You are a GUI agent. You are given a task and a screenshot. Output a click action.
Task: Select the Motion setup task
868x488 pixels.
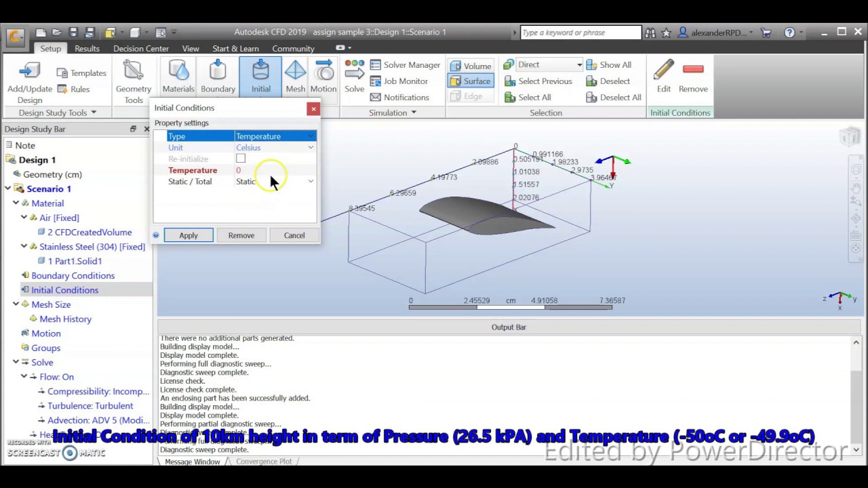coord(323,76)
